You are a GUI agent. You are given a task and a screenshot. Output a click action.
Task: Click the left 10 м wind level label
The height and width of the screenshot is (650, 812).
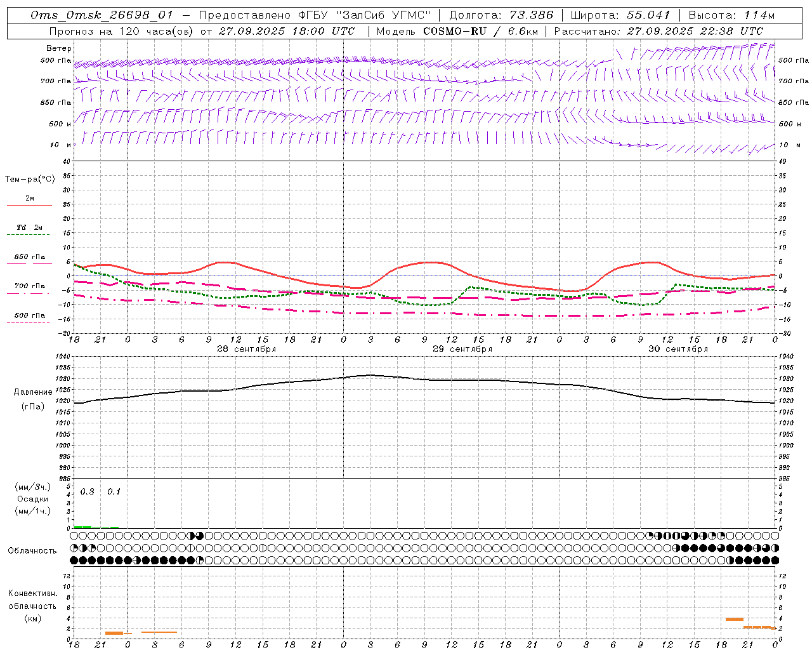tap(60, 145)
